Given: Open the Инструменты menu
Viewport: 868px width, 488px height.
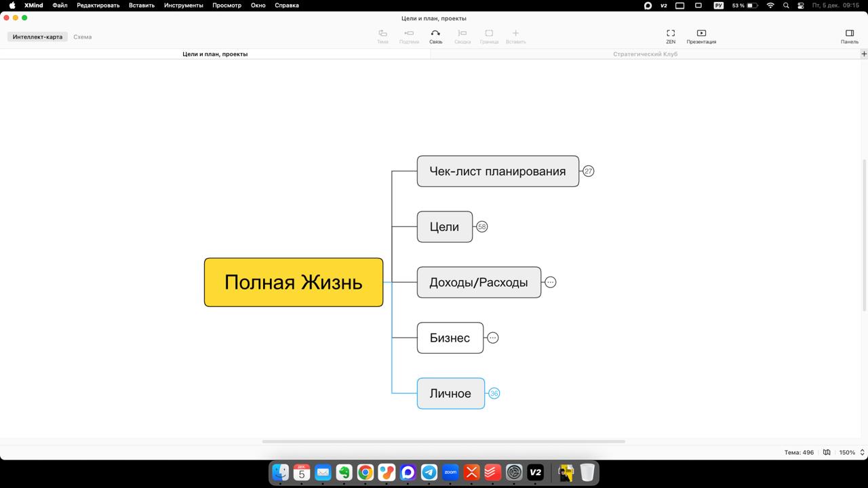Looking at the screenshot, I should coord(183,5).
